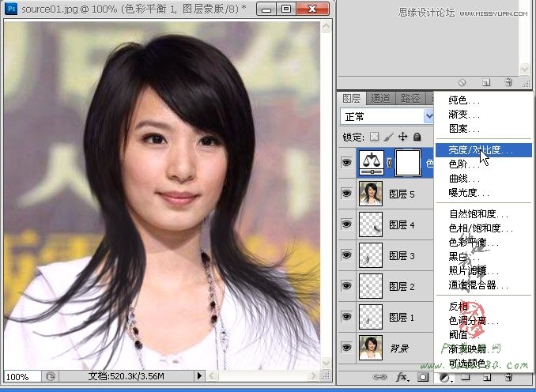The width and height of the screenshot is (536, 392).
Task: Click the new adjustment layer half-circle icon
Action: [445, 378]
